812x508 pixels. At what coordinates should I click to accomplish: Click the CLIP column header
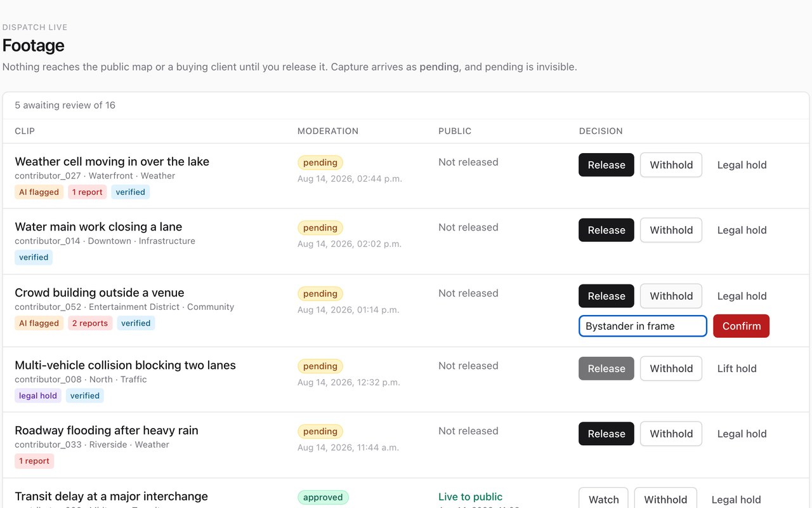click(25, 131)
